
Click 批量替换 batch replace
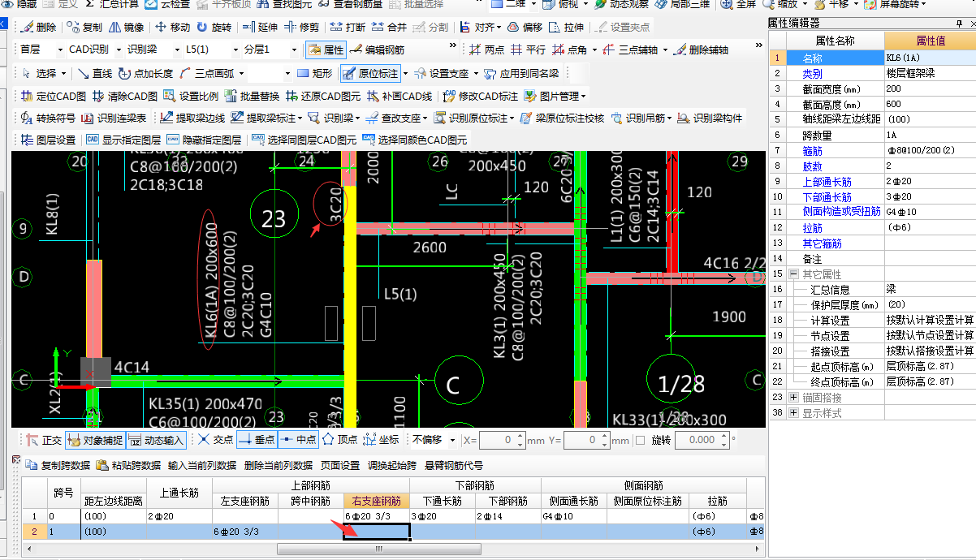coord(252,96)
